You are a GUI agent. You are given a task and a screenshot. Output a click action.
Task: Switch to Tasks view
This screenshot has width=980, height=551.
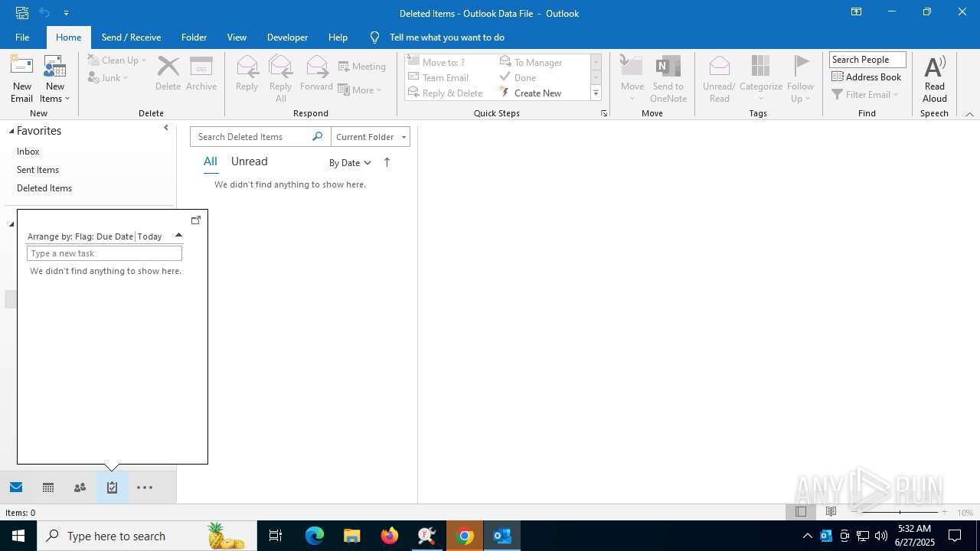[112, 487]
